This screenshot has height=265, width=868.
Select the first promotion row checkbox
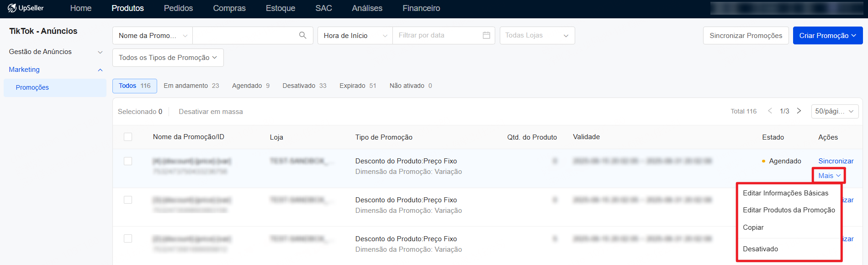pyautogui.click(x=128, y=161)
